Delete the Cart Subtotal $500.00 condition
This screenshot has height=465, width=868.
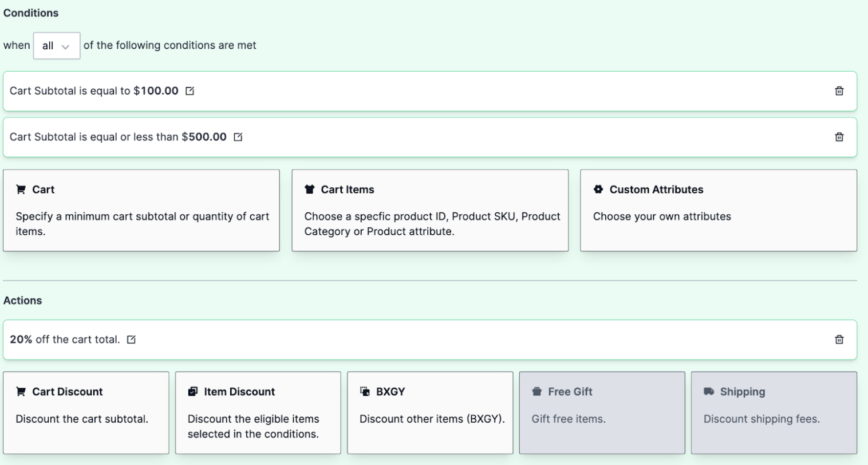click(x=839, y=137)
